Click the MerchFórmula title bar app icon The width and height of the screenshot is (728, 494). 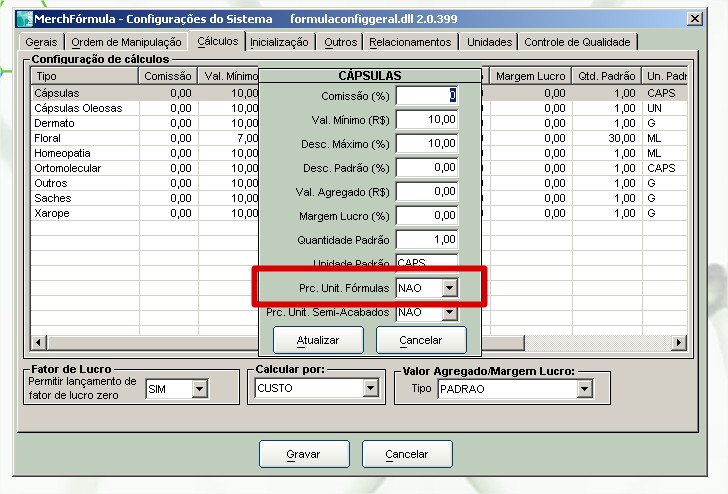[x=24, y=18]
